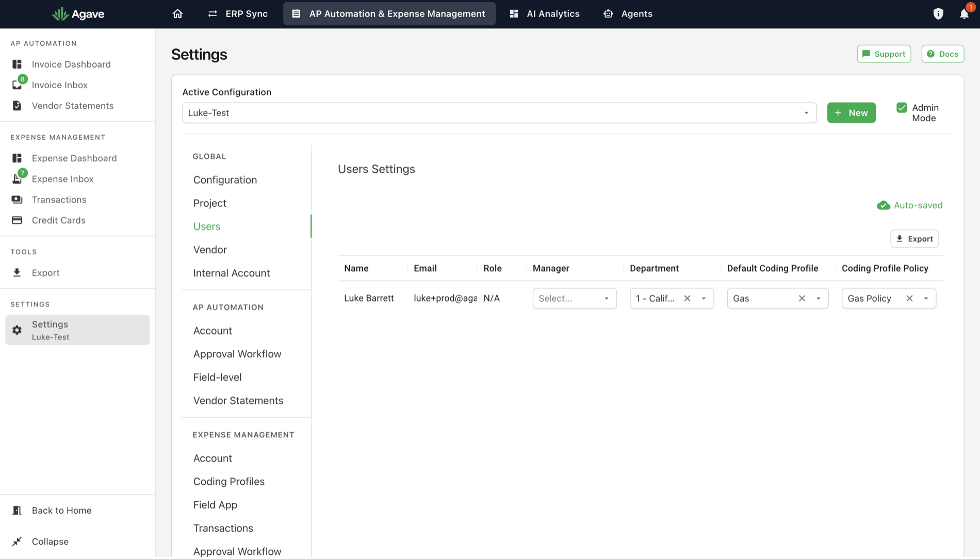The width and height of the screenshot is (980, 559).
Task: Open the Agents tab
Action: coord(628,14)
